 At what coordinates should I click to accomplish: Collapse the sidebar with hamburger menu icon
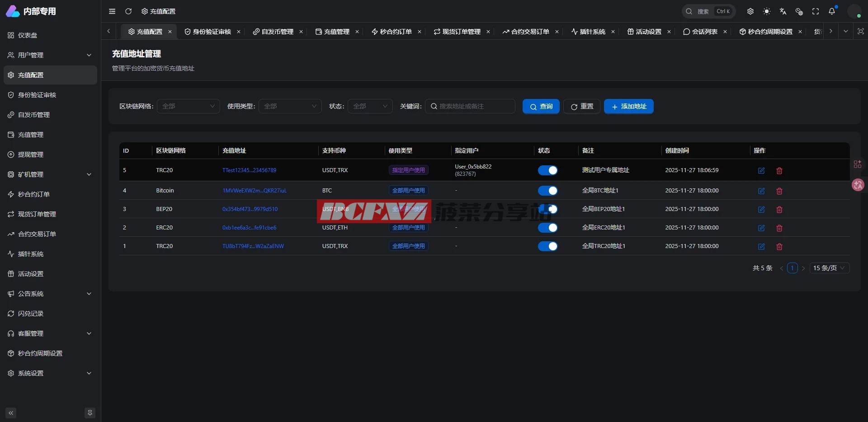(112, 11)
